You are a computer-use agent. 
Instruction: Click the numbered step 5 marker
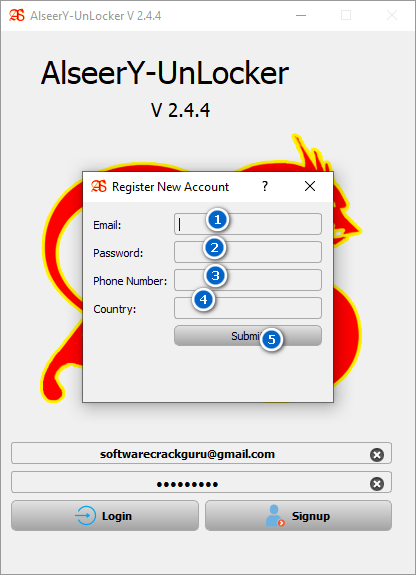[x=271, y=339]
